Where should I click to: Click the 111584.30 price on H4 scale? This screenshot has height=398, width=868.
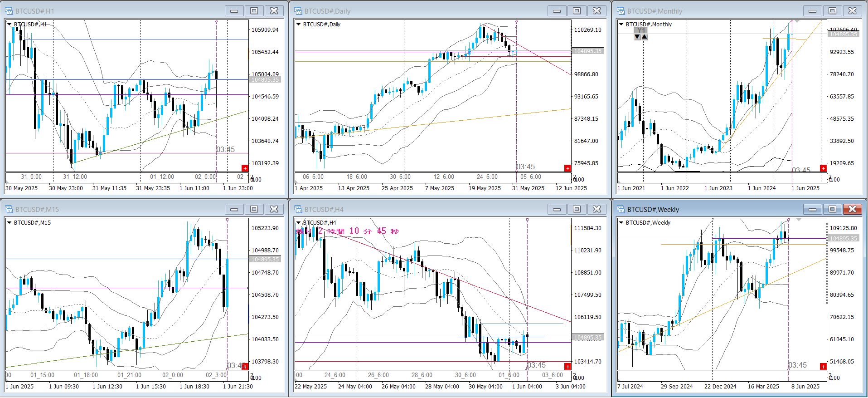point(588,228)
